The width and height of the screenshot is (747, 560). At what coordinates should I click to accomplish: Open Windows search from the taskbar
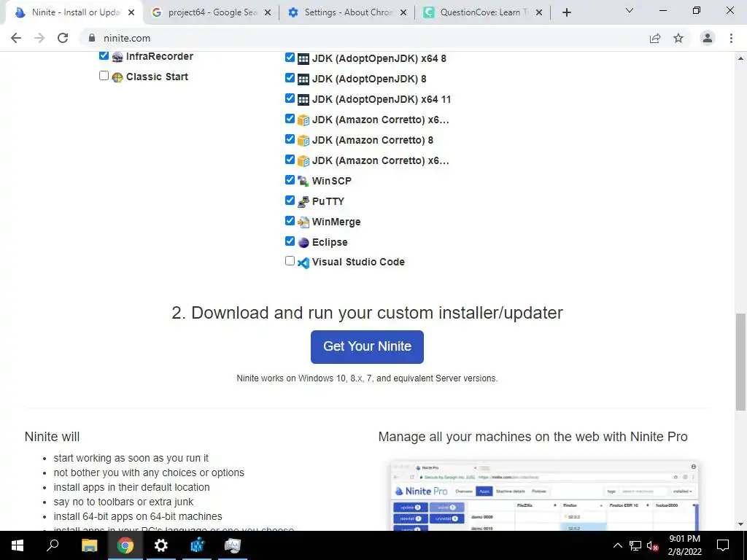click(x=53, y=545)
